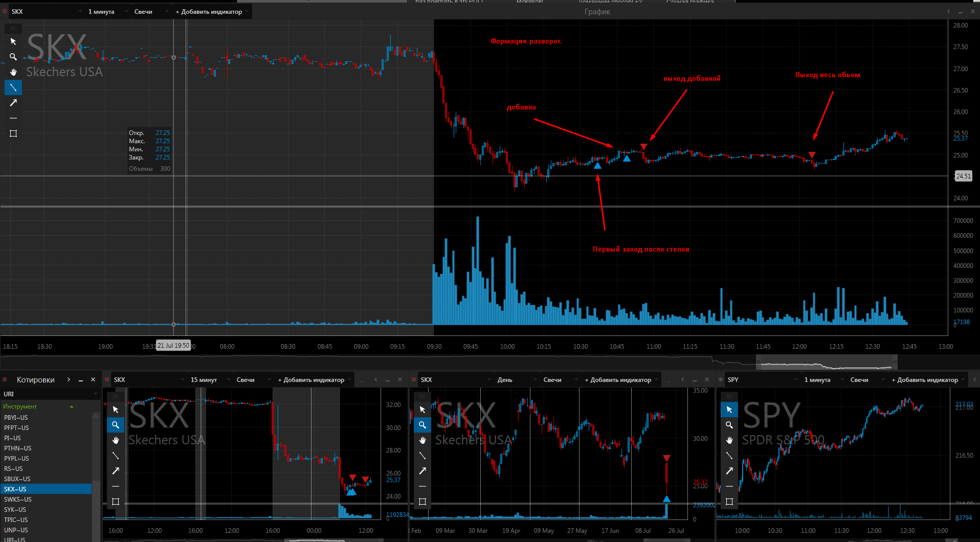Click the main chart drawing toolbar grip handle

(x=13, y=28)
